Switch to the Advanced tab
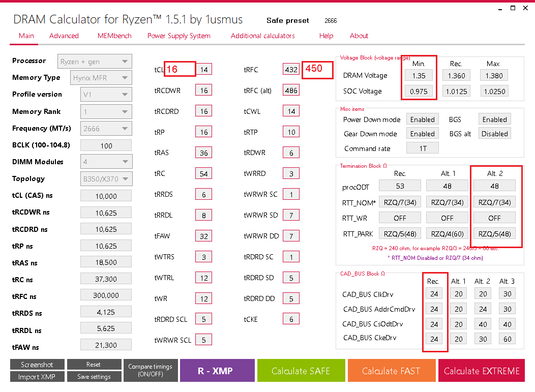535x392 pixels. pos(64,36)
